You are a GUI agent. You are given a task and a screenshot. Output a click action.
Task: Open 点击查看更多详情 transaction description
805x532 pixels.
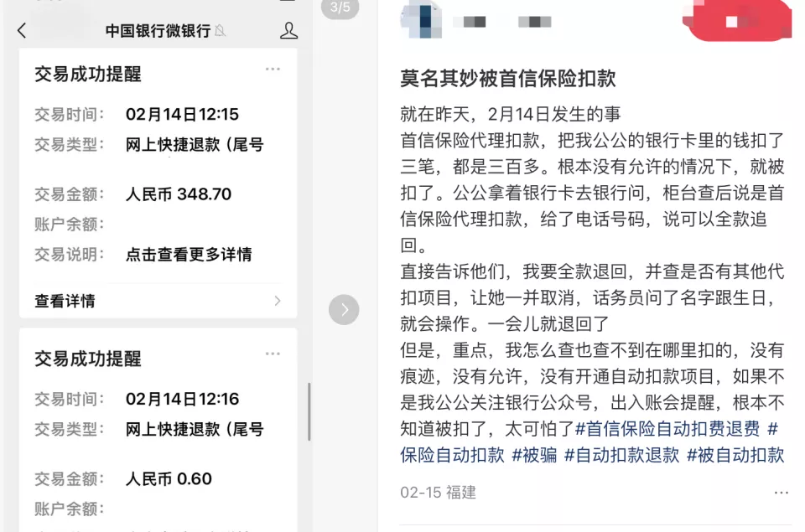189,254
